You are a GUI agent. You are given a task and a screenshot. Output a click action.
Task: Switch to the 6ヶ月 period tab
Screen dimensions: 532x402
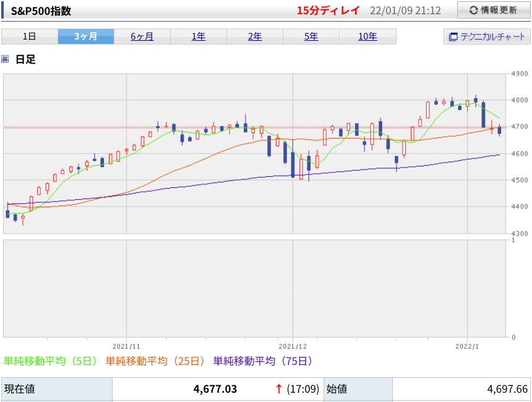142,36
